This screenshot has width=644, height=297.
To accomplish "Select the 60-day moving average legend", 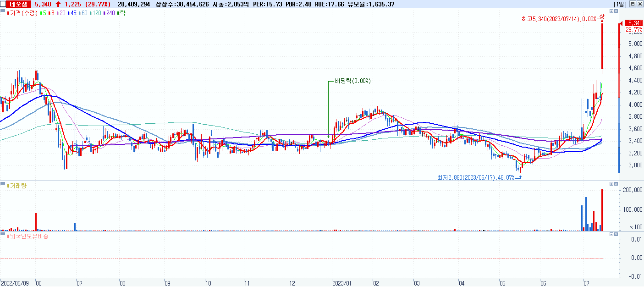I will [x=82, y=13].
